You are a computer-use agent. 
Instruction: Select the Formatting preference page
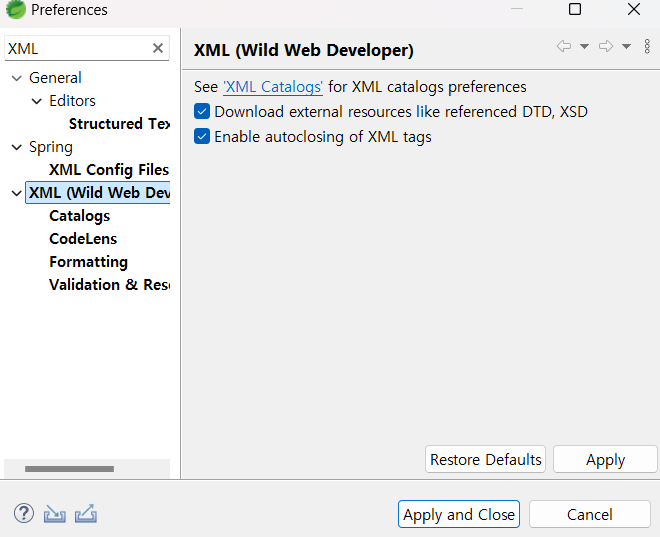click(88, 262)
